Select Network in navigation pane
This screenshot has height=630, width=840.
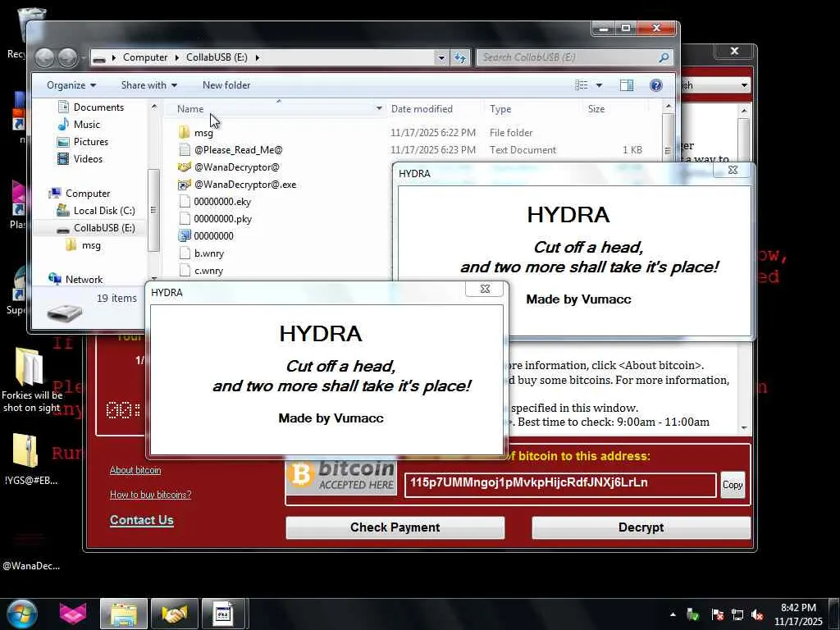click(x=75, y=279)
